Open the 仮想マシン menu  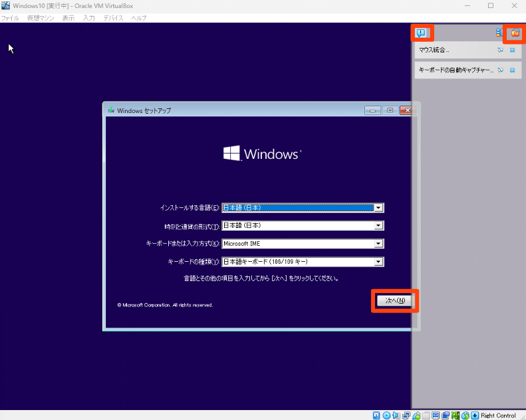(41, 18)
